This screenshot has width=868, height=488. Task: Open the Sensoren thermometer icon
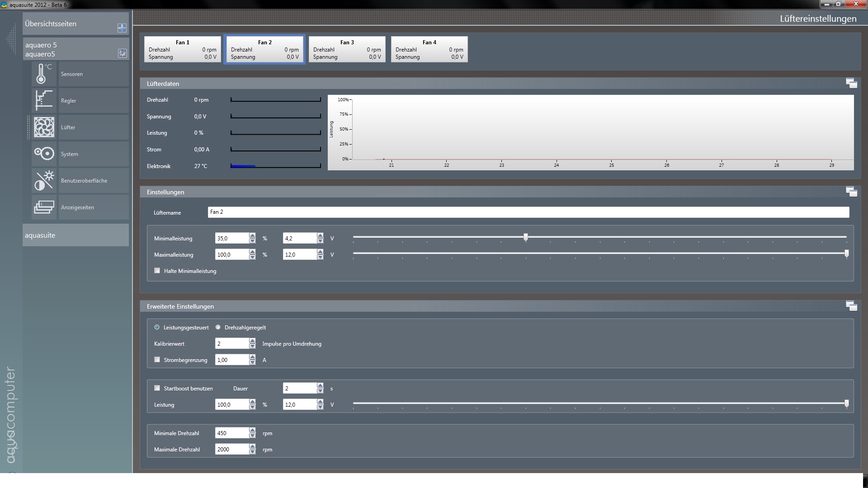click(44, 74)
